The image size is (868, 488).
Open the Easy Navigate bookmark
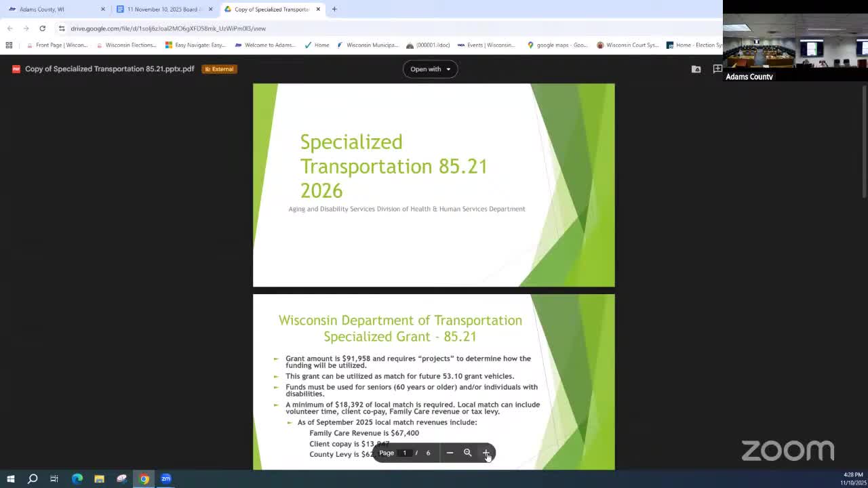pos(195,45)
